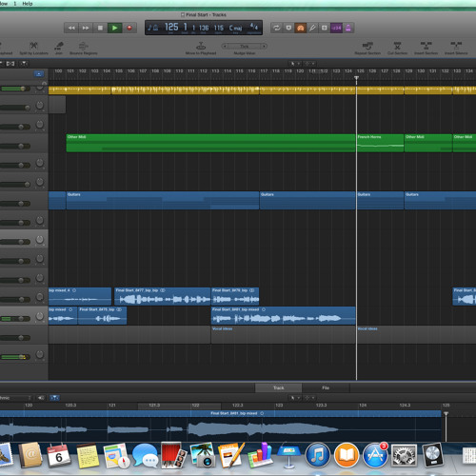Open the C maj key signature popup
Viewport: 476px width, 476px height.
(x=235, y=28)
